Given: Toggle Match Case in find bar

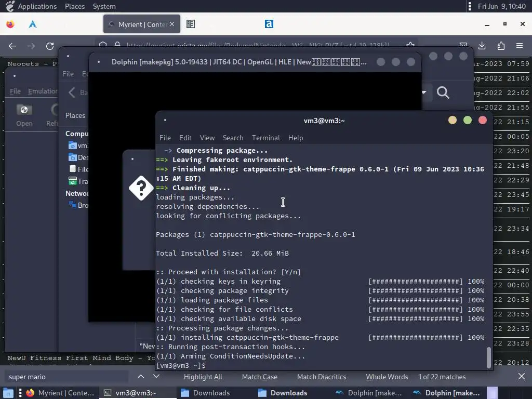Looking at the screenshot, I should 260,377.
